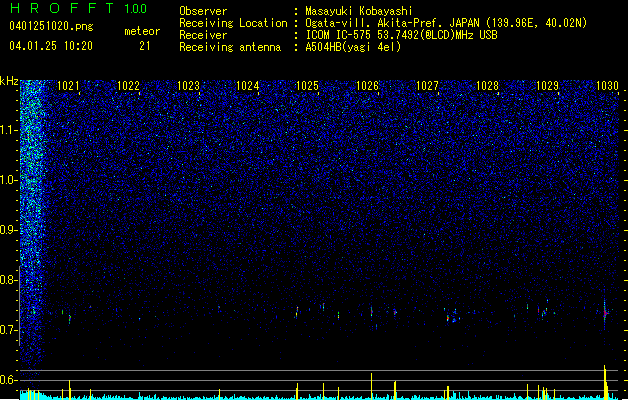This screenshot has height=400, width=629.
Task: Click the red meteor echo near 1030
Action: pos(605,313)
